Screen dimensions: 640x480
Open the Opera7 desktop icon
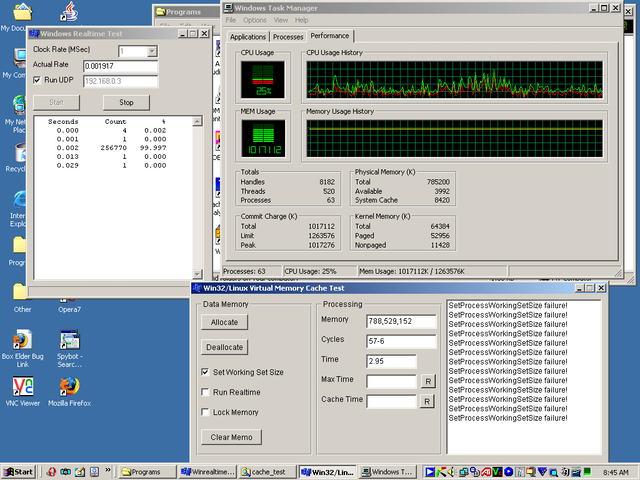tap(69, 305)
